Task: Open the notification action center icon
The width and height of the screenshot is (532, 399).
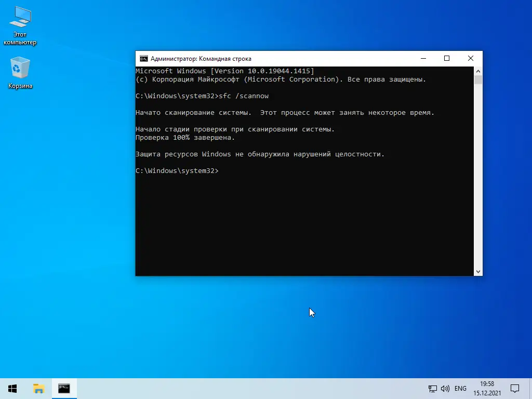Action: pos(515,389)
